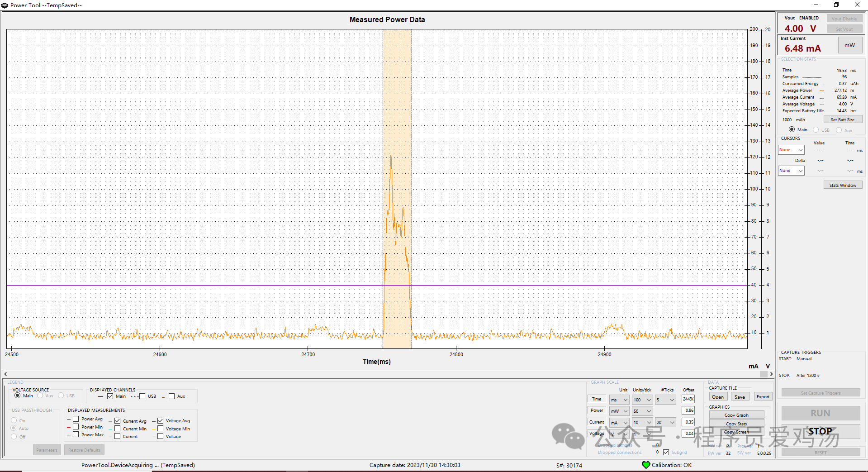Click the Current row button in Graph Scale
The width and height of the screenshot is (868, 472).
coord(597,422)
